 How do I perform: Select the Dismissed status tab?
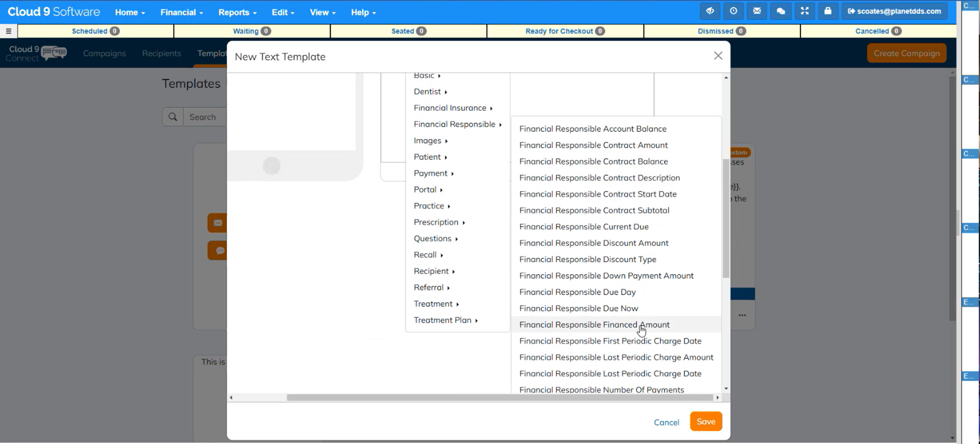[x=722, y=31]
